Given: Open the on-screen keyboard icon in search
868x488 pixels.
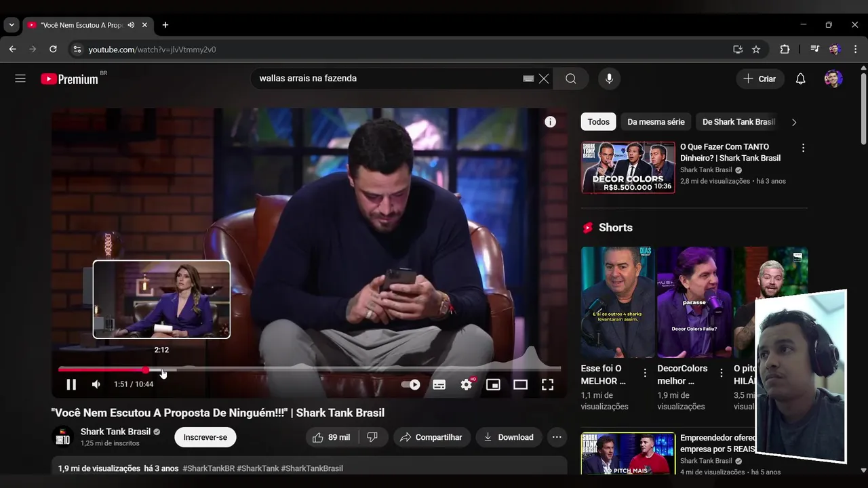Looking at the screenshot, I should coord(528,79).
